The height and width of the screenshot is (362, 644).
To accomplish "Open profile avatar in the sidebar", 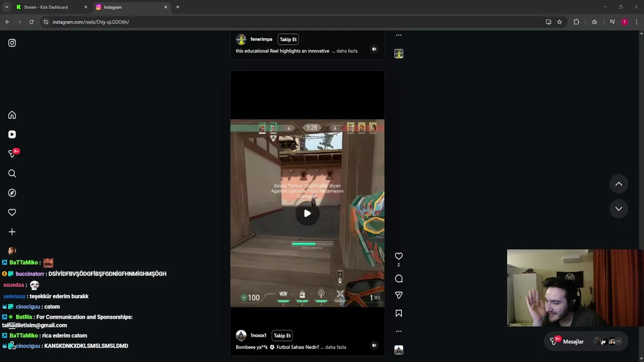I will [x=12, y=251].
